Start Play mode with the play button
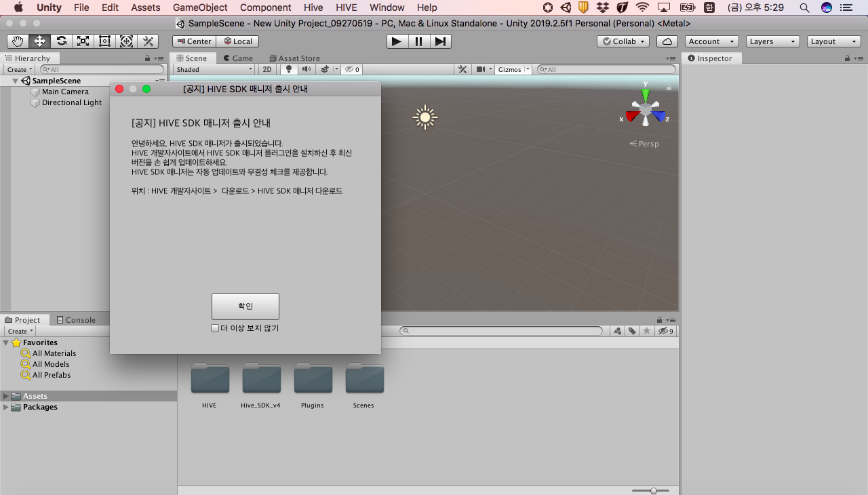 click(397, 41)
